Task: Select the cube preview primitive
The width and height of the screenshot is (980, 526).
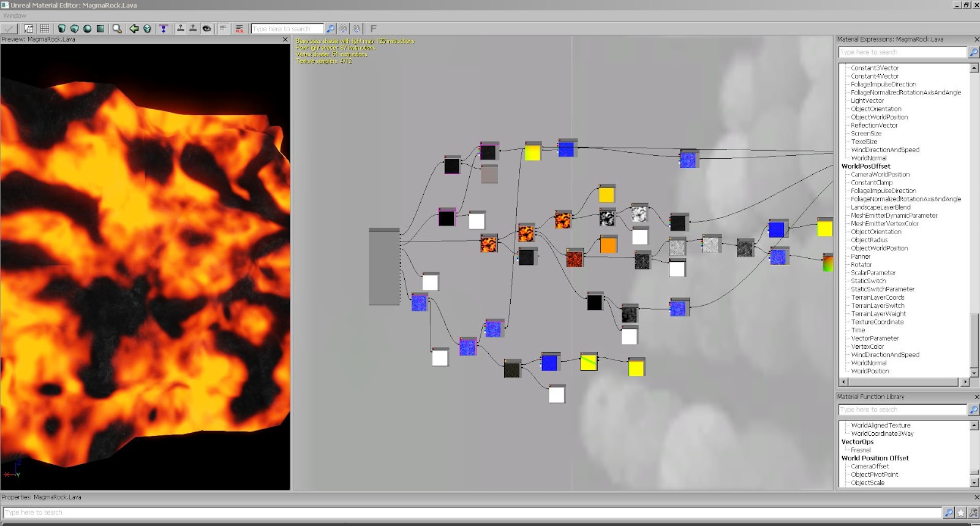Action: pyautogui.click(x=74, y=29)
